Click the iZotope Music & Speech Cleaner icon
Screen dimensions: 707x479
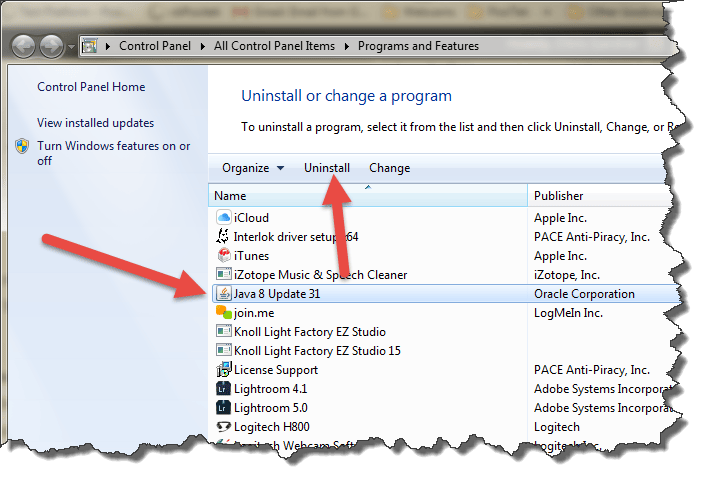224,274
